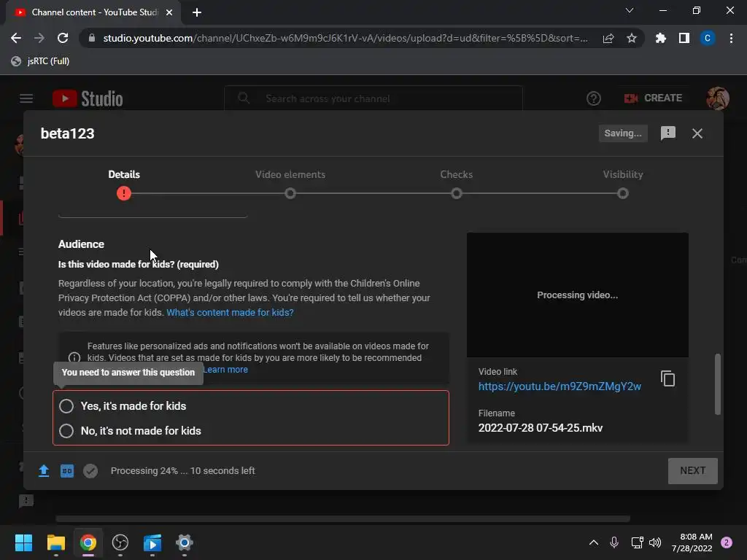Toggle the Chrome side panel icon
The image size is (747, 560).
click(x=684, y=38)
